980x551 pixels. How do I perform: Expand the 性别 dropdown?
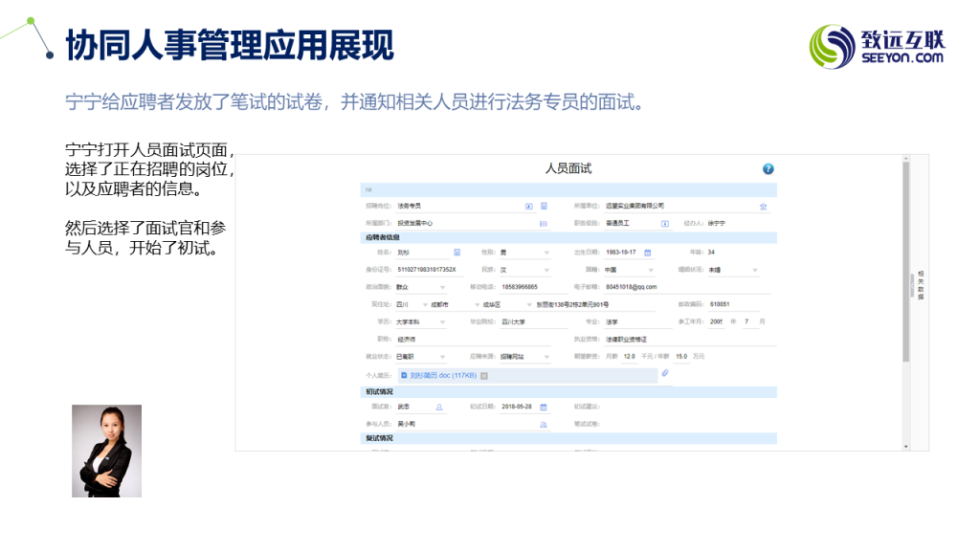click(546, 253)
